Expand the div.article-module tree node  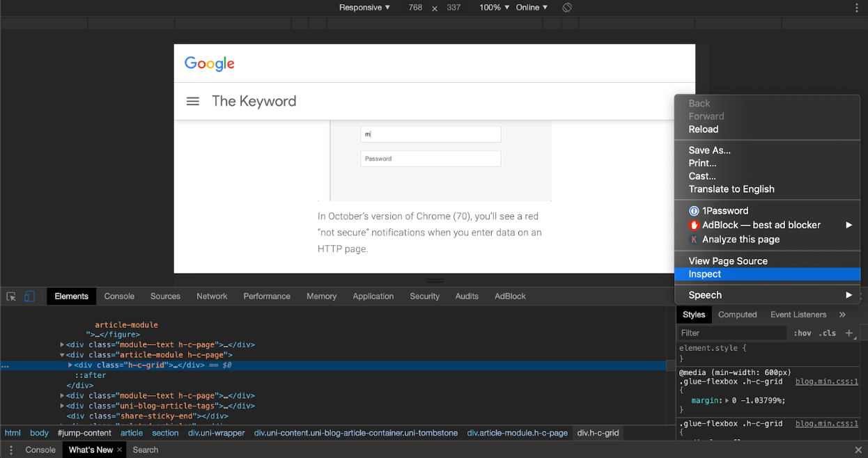63,354
